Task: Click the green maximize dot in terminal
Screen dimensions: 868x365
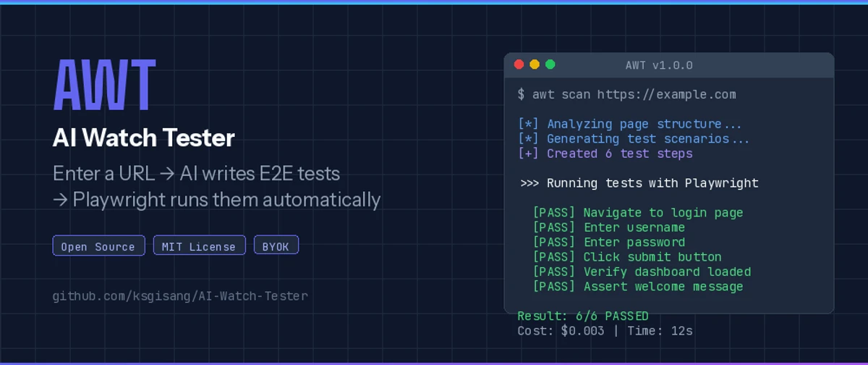Action: [550, 64]
